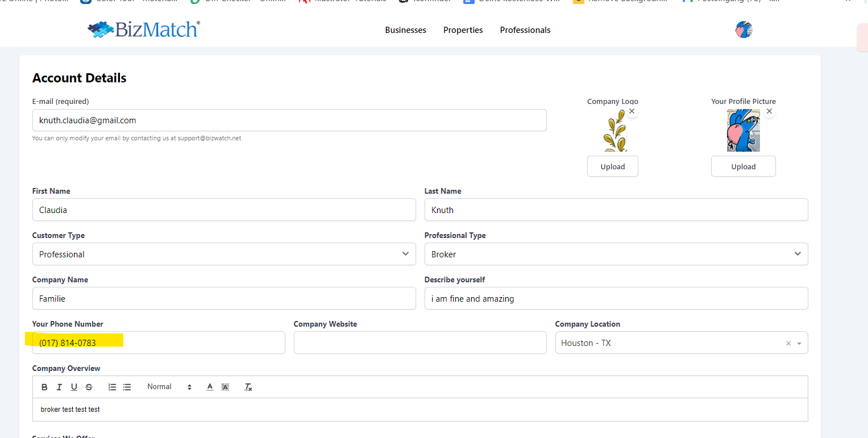The height and width of the screenshot is (438, 868).
Task: Apply italic formatting in the overview editor
Action: 59,387
